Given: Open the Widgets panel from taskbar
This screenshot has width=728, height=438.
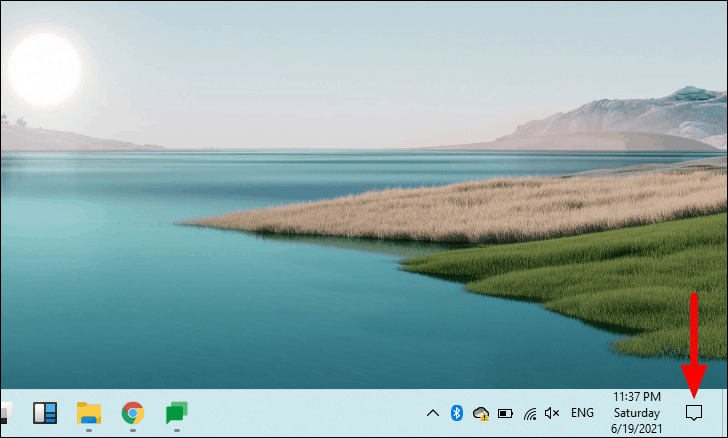Looking at the screenshot, I should click(45, 413).
